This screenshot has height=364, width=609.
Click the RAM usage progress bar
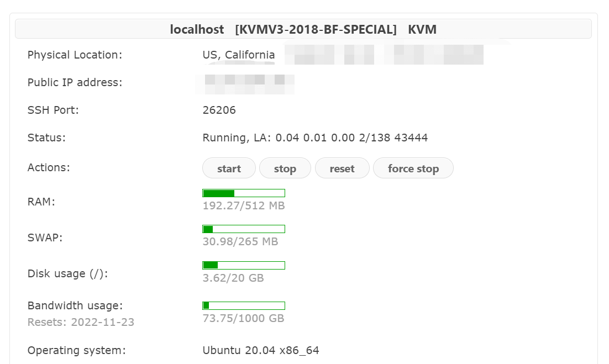pyautogui.click(x=244, y=193)
